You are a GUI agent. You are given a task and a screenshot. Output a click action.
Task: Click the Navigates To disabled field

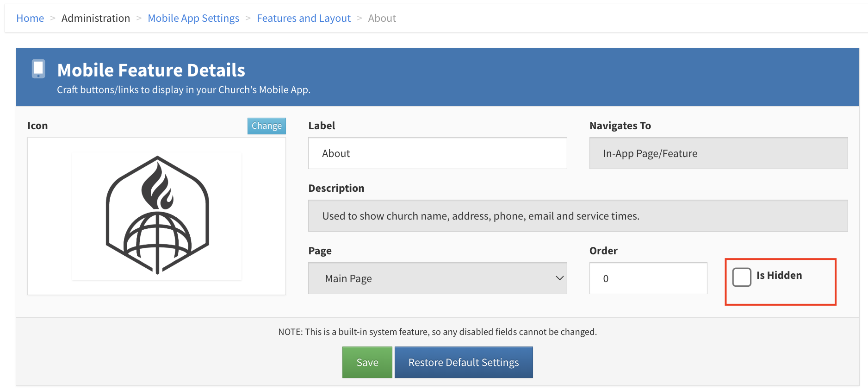click(x=718, y=153)
